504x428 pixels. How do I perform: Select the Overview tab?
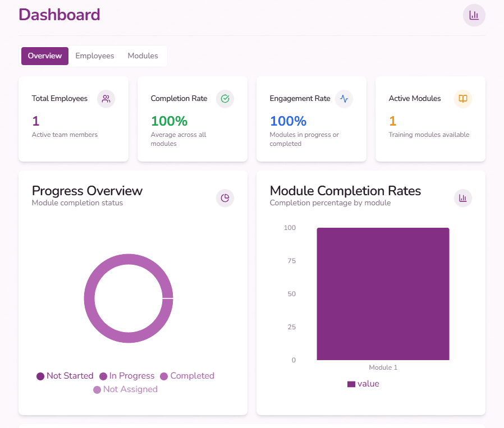(x=44, y=56)
